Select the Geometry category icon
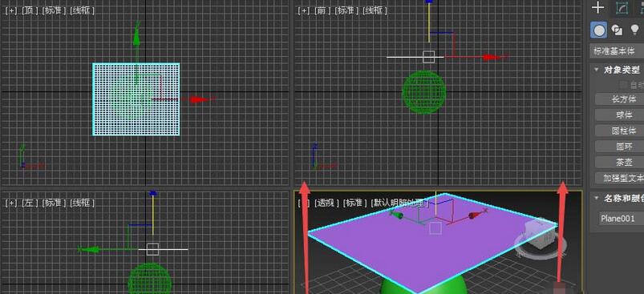This screenshot has width=644, height=294. 599,30
